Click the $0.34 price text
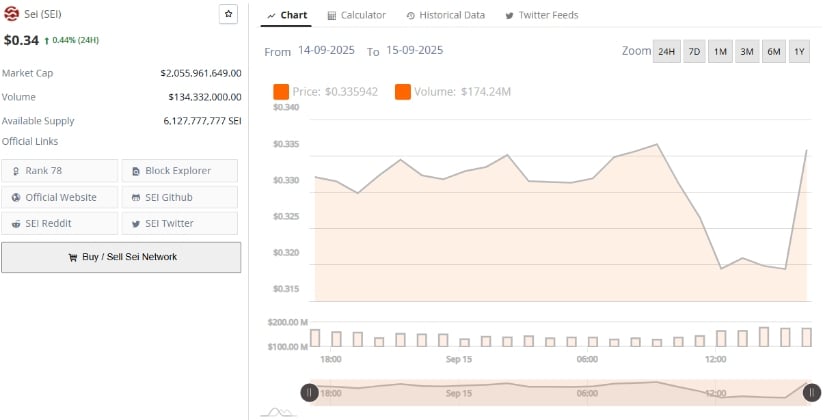Viewport: 825px width, 420px height. click(21, 40)
